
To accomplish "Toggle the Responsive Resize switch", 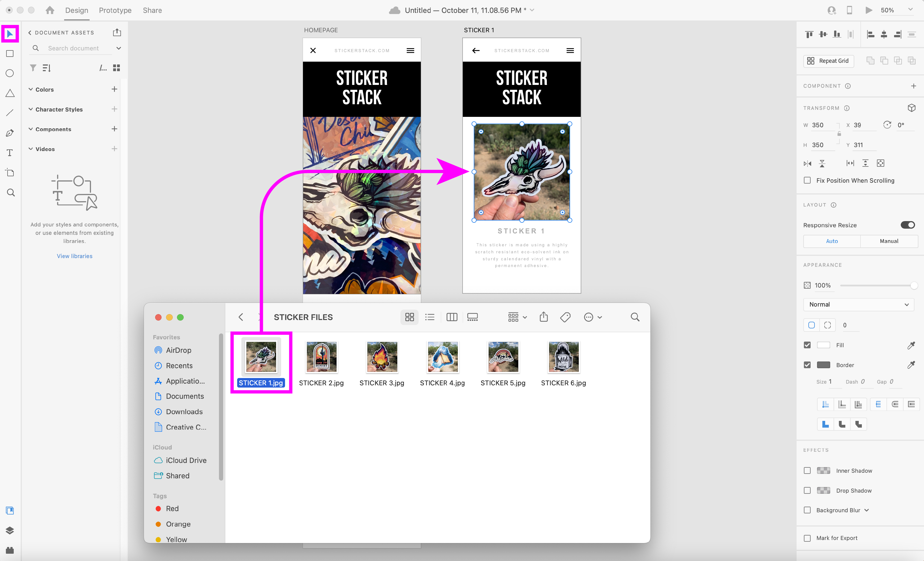I will pos(907,225).
